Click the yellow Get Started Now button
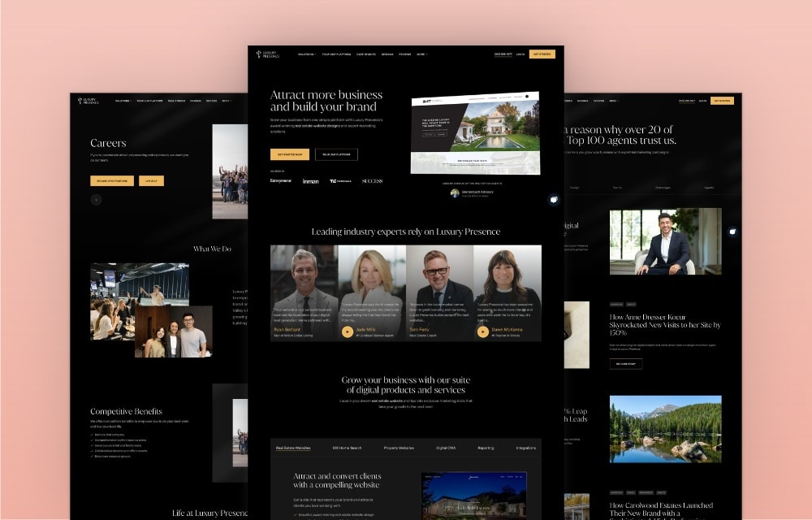 [289, 154]
